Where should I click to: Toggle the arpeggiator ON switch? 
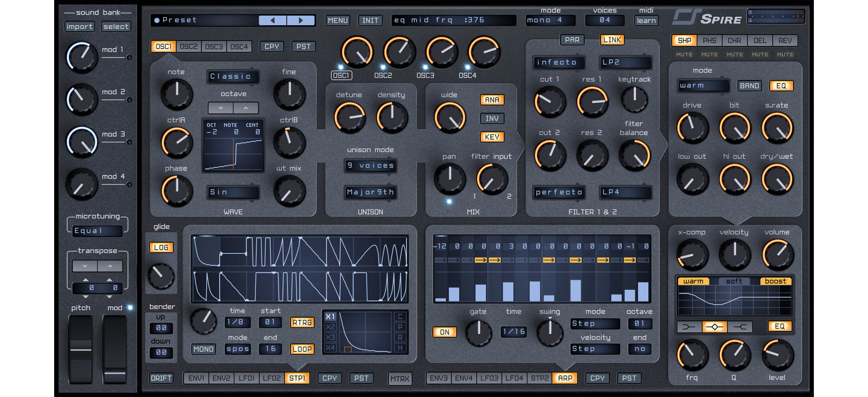tap(444, 332)
